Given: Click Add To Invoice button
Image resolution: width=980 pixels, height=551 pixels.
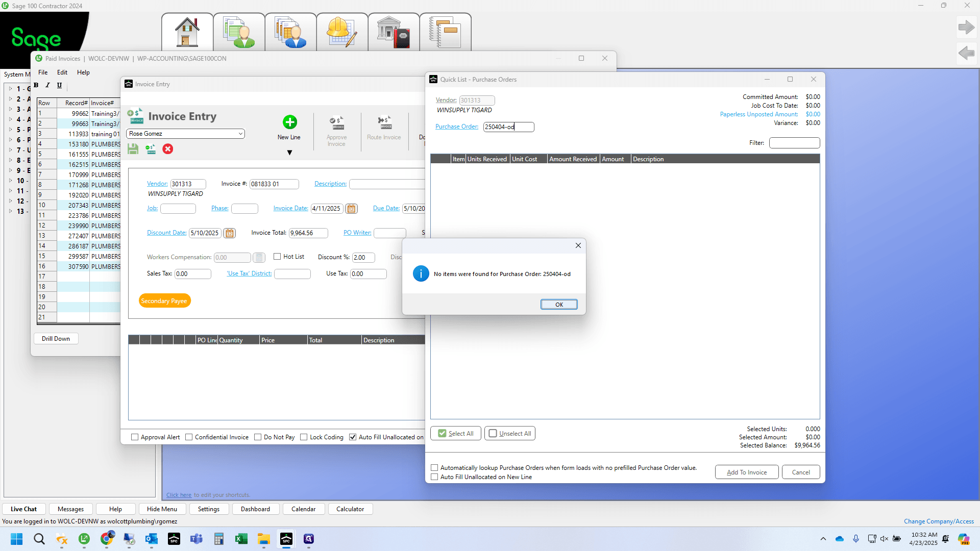Looking at the screenshot, I should [747, 472].
